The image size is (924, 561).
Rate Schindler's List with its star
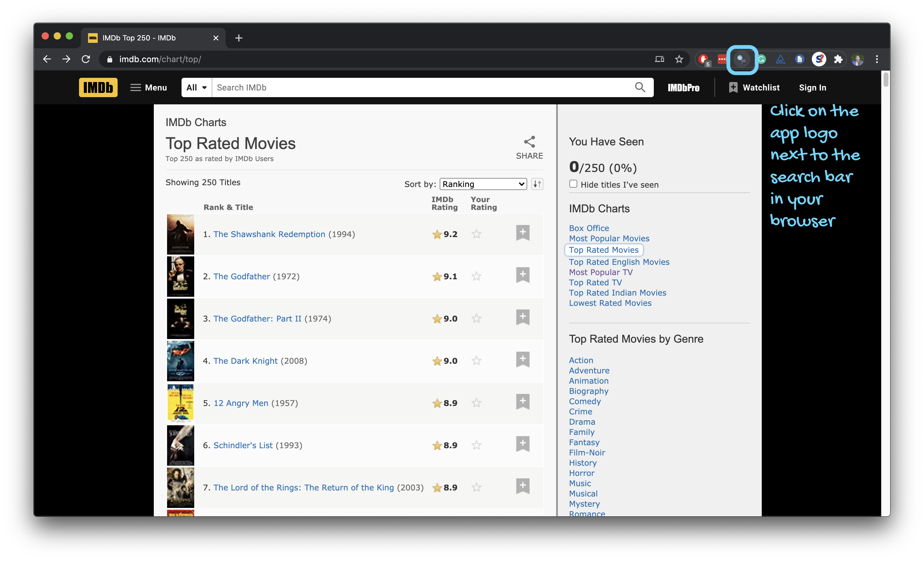[x=476, y=445]
